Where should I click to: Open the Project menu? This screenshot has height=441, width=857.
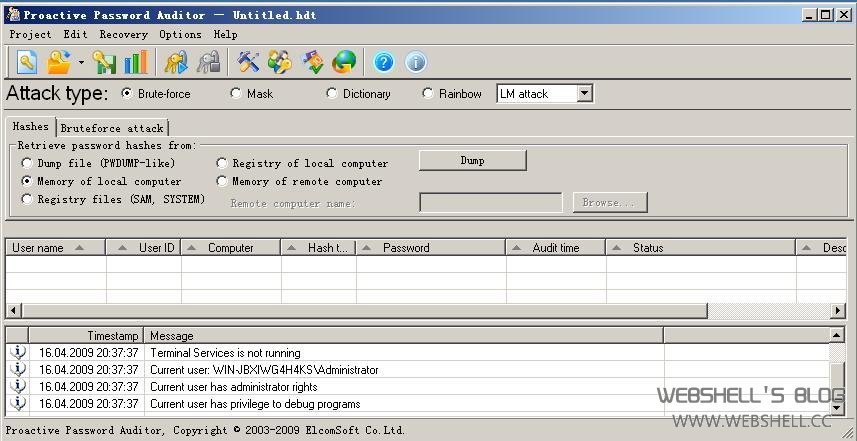click(30, 34)
